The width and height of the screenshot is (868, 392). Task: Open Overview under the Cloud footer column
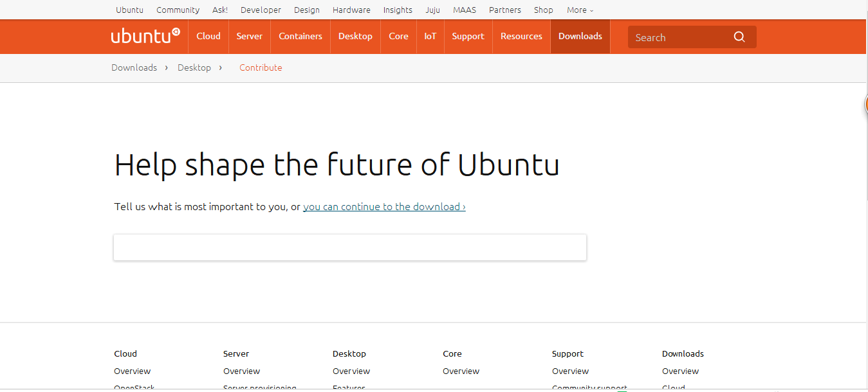tap(132, 371)
